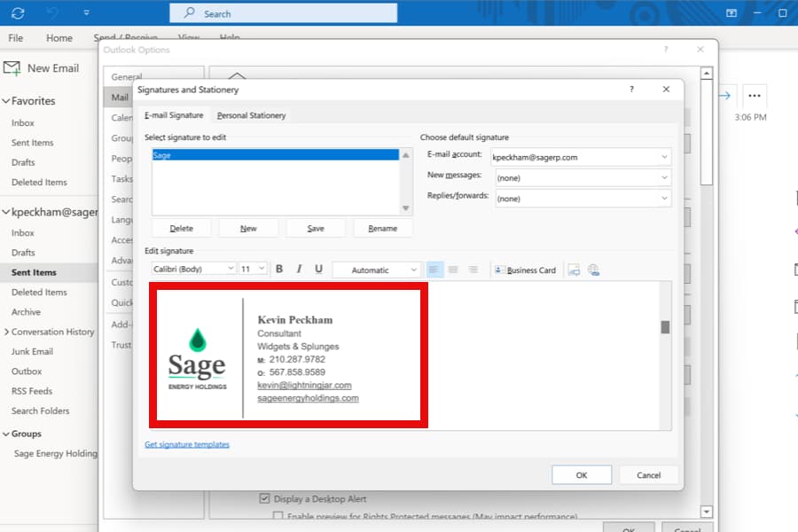Collapse the Conversation History folder

tap(9, 331)
